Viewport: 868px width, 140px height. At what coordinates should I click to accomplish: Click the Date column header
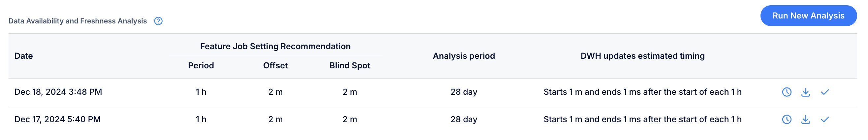24,56
